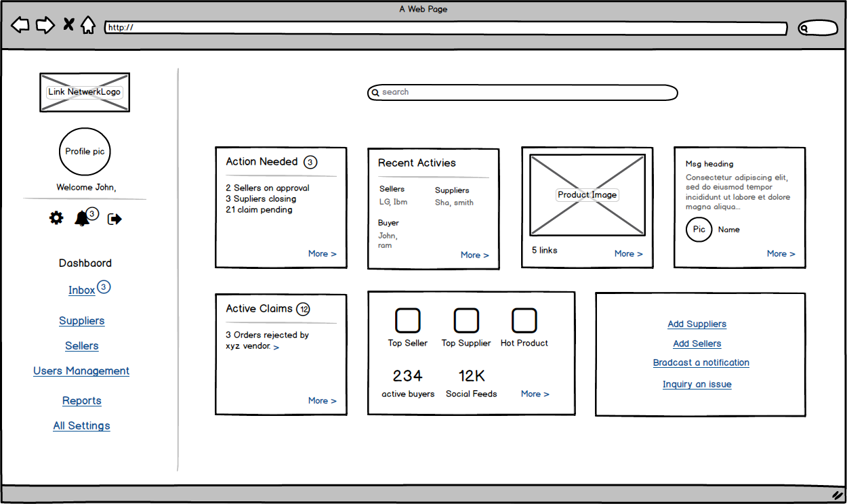The height and width of the screenshot is (504, 847).
Task: Click the Link Netwerk logo
Action: (x=85, y=92)
